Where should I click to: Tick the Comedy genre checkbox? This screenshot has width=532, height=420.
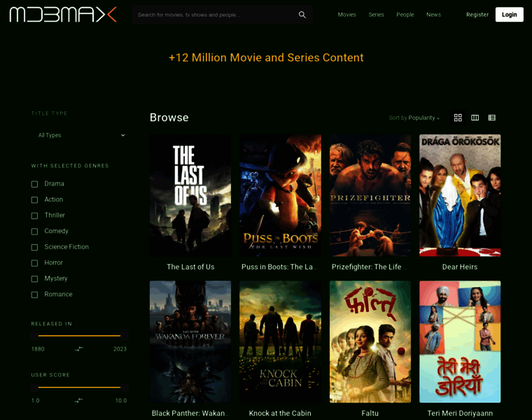34,232
